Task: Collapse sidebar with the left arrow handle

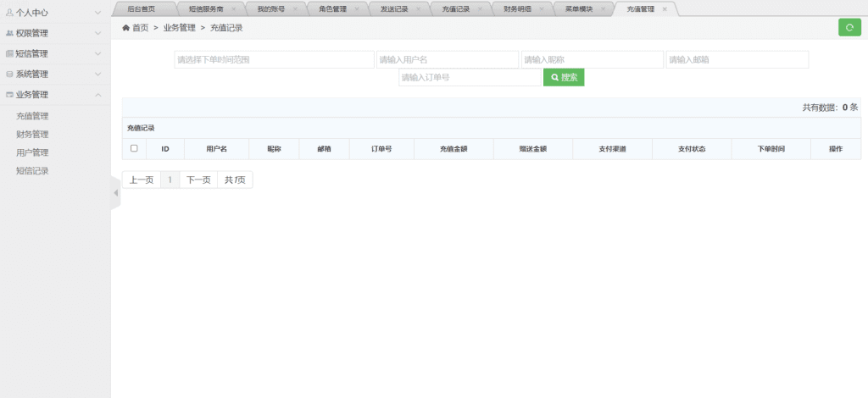Action: (x=115, y=193)
